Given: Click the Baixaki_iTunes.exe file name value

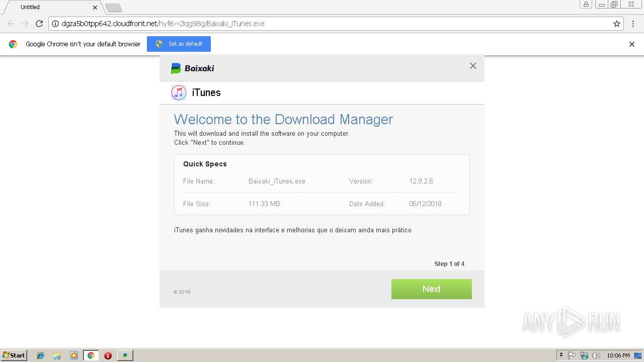Looking at the screenshot, I should [277, 182].
